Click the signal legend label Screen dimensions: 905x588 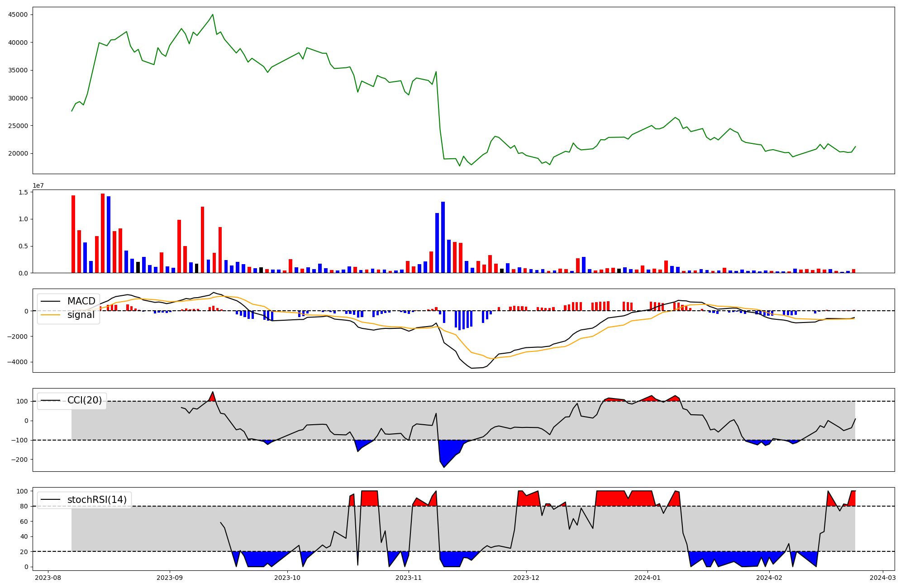point(81,315)
